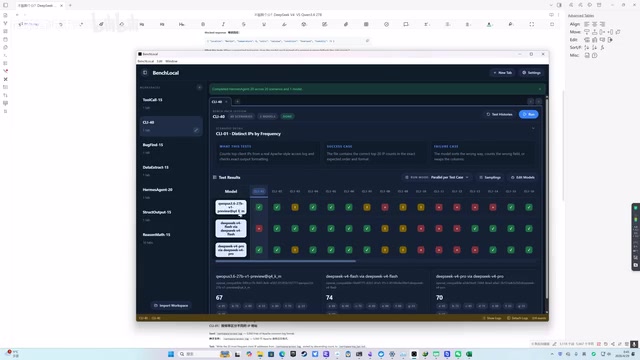Screen dimensions: 640x360
Task: Click New Tab button
Action: [502, 73]
